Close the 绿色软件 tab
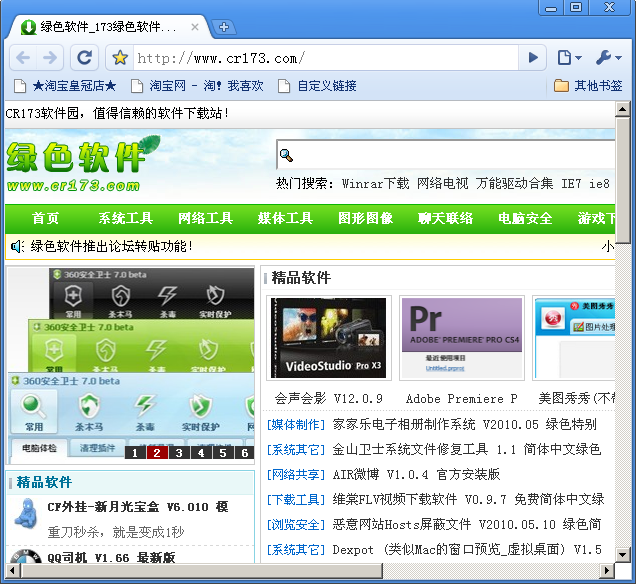 (195, 27)
